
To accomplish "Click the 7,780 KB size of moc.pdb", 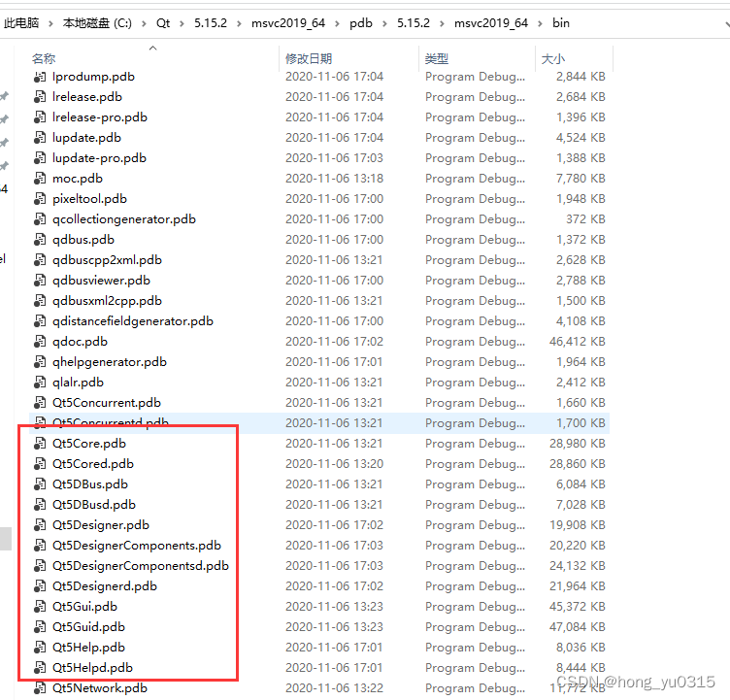I will [x=581, y=179].
